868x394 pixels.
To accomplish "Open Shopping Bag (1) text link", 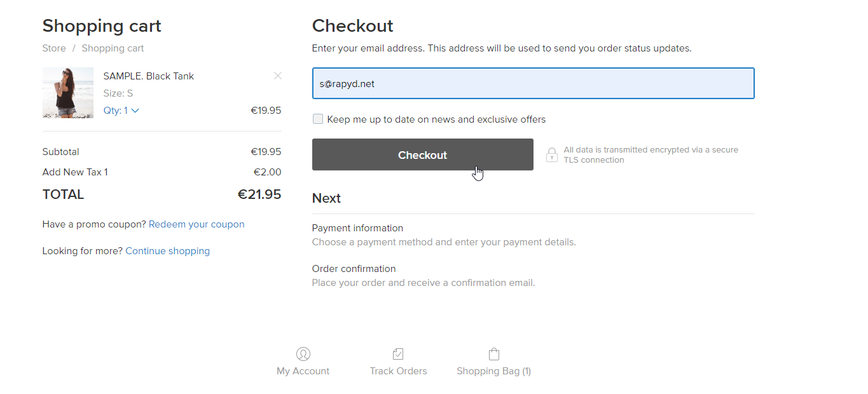I will (493, 371).
